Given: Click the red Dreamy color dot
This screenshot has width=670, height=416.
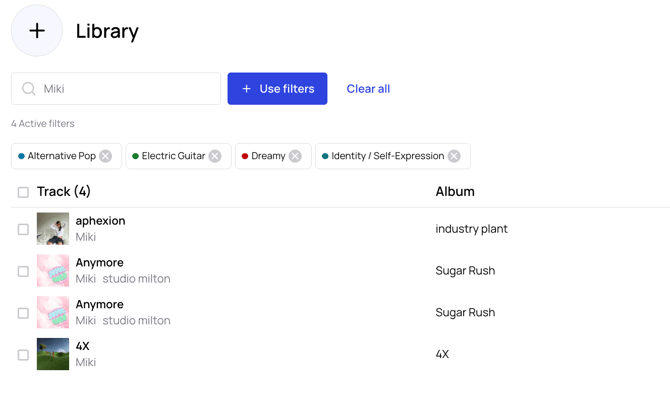Looking at the screenshot, I should 245,156.
